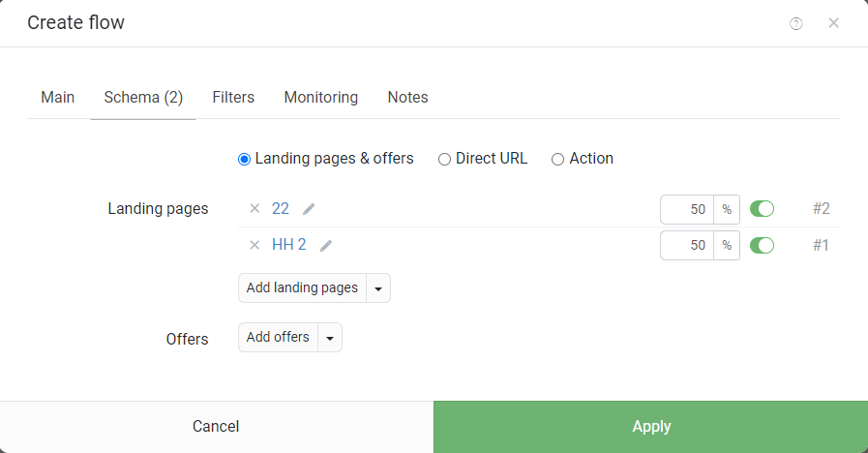
Task: Remove landing page 22 with X icon
Action: click(x=254, y=208)
